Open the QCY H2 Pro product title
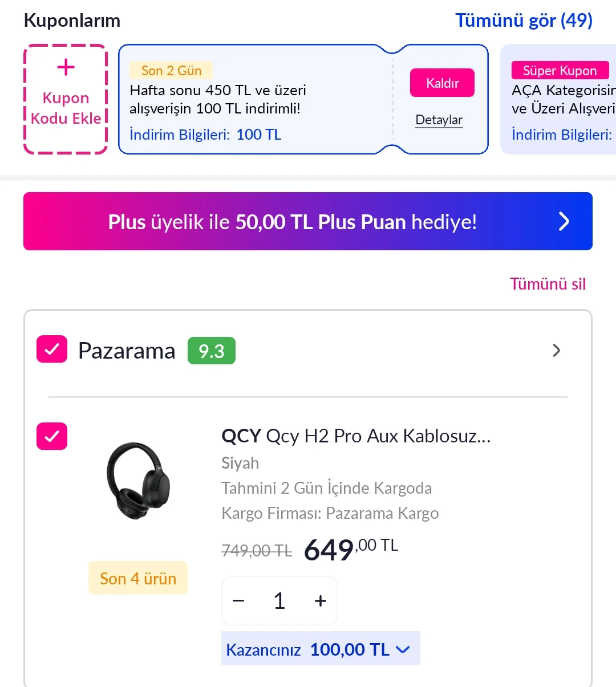This screenshot has width=616, height=687. [355, 436]
